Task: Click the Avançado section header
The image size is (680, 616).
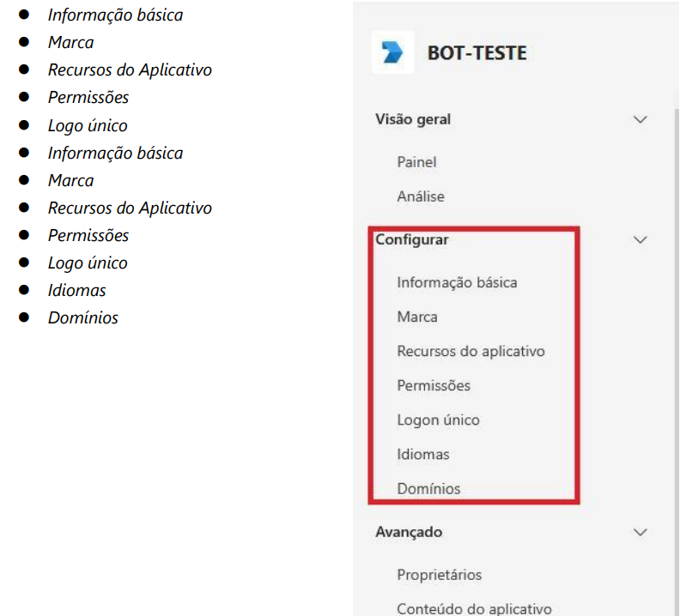Action: (409, 532)
